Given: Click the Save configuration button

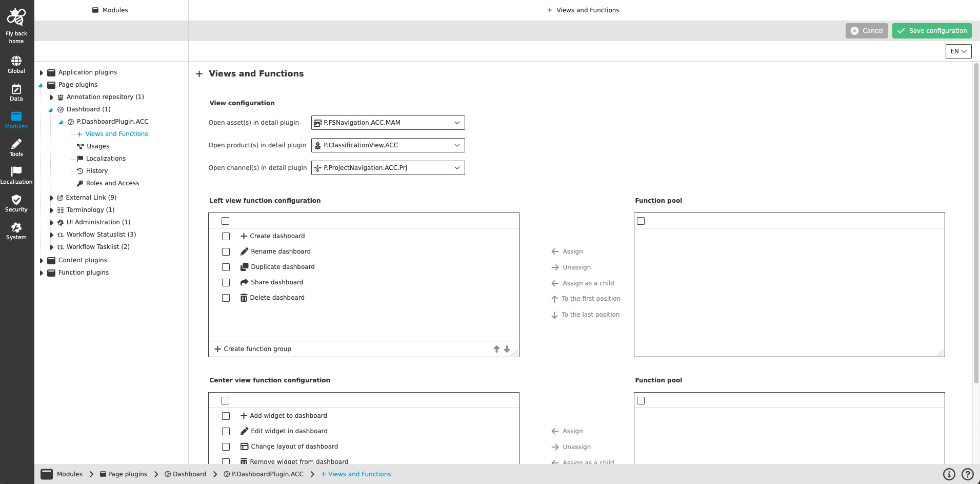Looking at the screenshot, I should 931,30.
